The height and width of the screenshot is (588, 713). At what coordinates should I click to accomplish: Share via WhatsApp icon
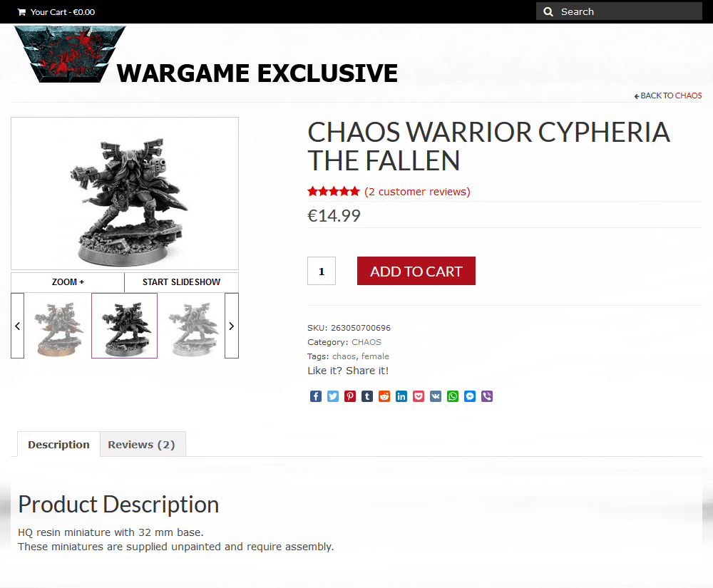point(453,396)
